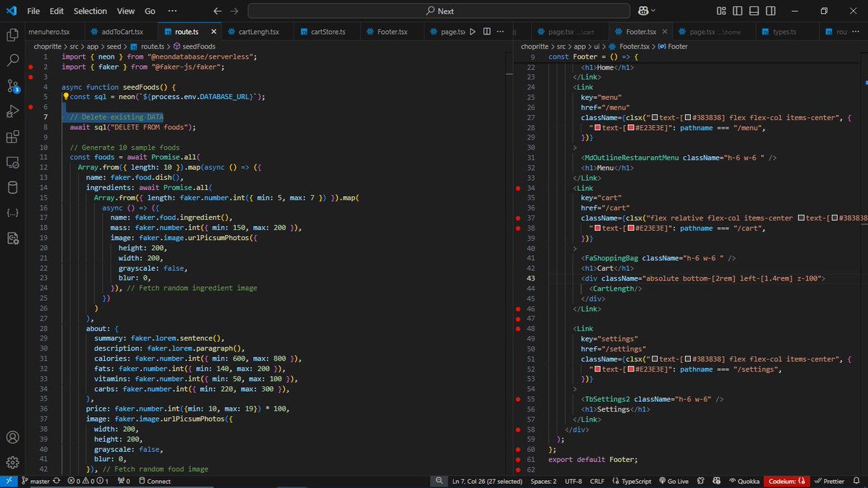The width and height of the screenshot is (868, 488).
Task: Click the master branch in status bar
Action: click(x=35, y=481)
